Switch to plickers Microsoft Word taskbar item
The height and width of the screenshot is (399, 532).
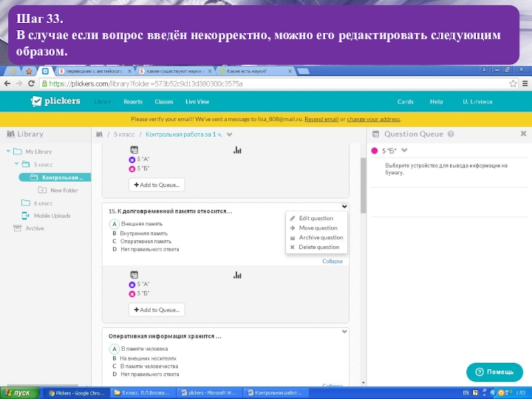coord(210,393)
